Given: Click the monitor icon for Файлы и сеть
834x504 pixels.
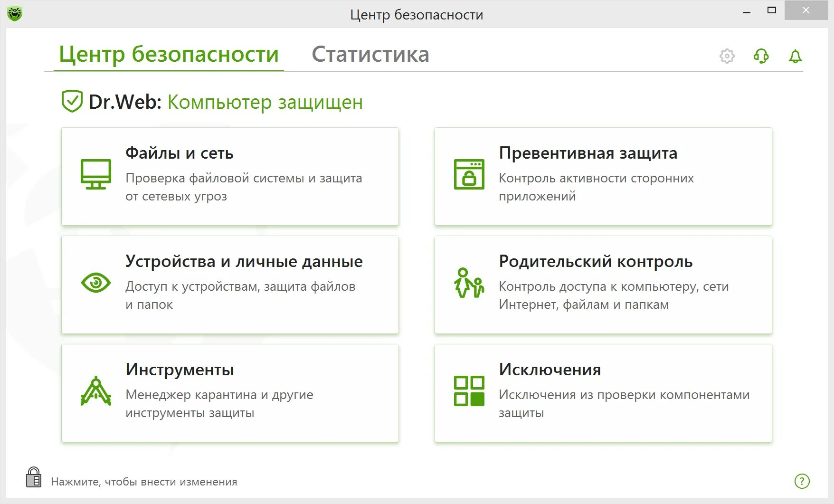Looking at the screenshot, I should coord(96,174).
